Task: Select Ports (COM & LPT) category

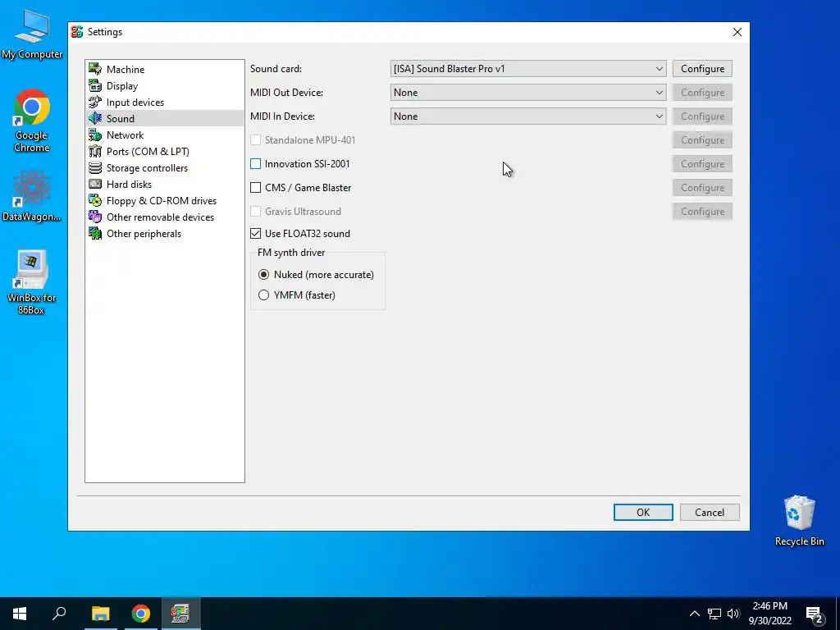Action: coord(164,151)
